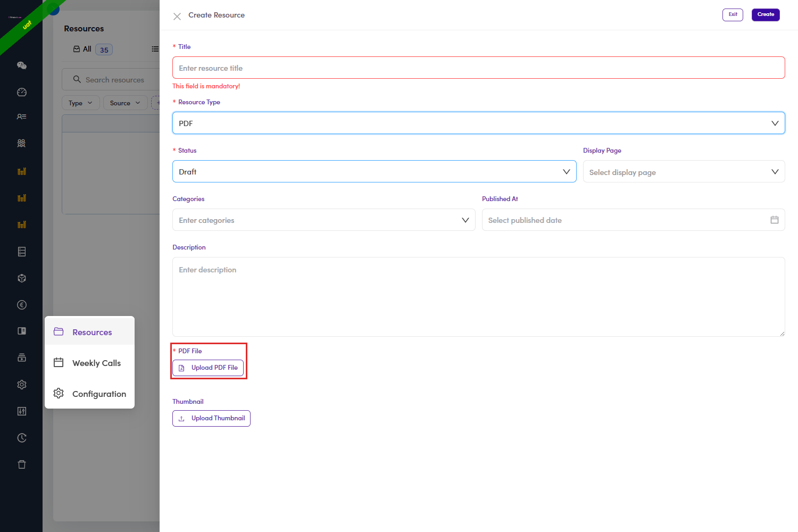This screenshot has height=532, width=798.
Task: Click the calendar icon next to Weekly Calls
Action: [x=59, y=362]
